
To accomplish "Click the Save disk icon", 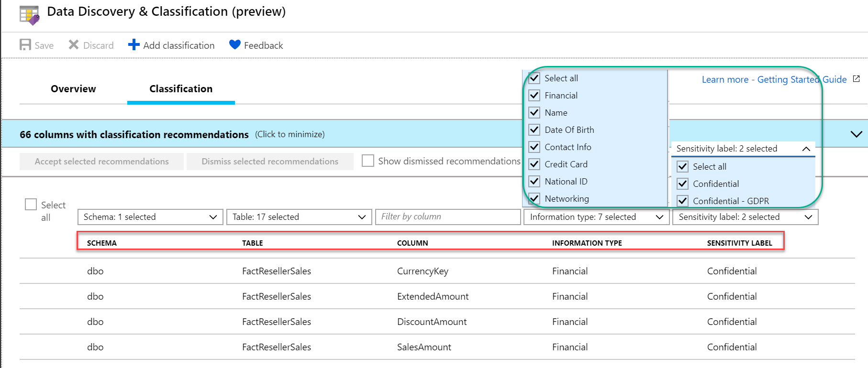I will [25, 45].
